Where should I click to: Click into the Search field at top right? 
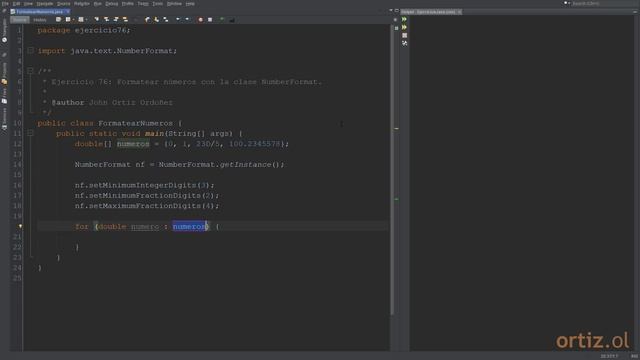pyautogui.click(x=604, y=3)
